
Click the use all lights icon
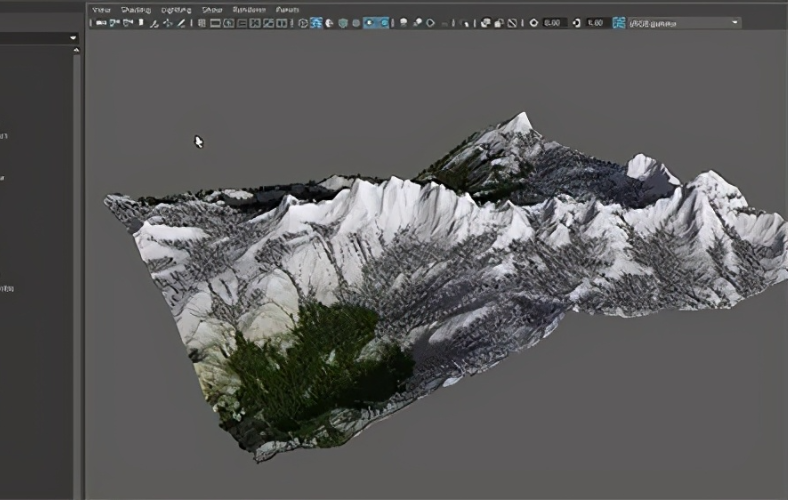(x=370, y=23)
